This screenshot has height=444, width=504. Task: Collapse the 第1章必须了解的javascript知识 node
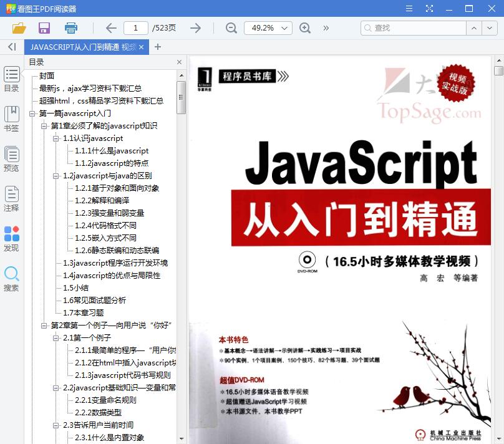44,126
